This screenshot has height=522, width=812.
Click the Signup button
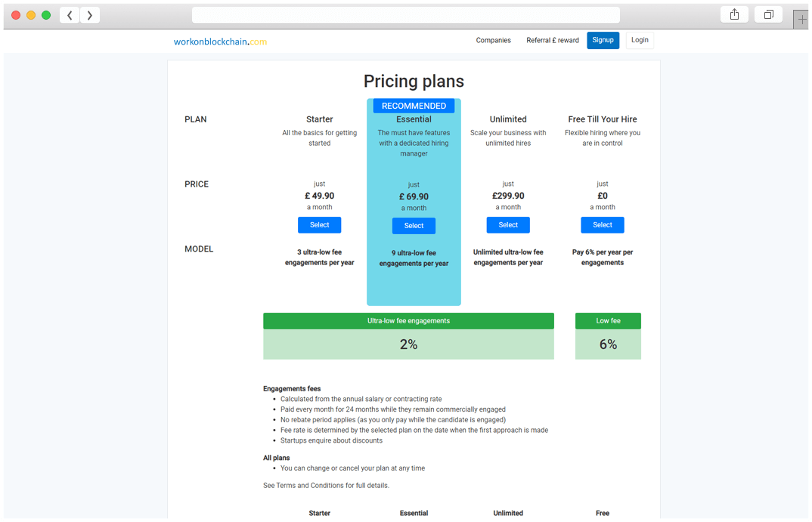pyautogui.click(x=603, y=40)
